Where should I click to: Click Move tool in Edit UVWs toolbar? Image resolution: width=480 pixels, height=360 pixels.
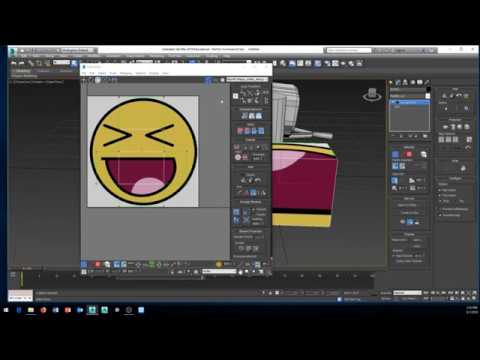[84, 80]
